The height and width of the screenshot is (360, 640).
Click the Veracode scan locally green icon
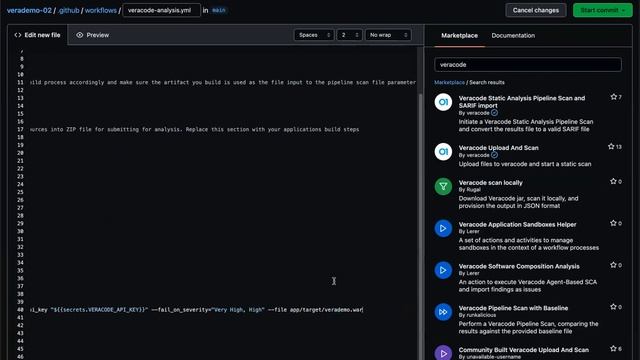(443, 187)
